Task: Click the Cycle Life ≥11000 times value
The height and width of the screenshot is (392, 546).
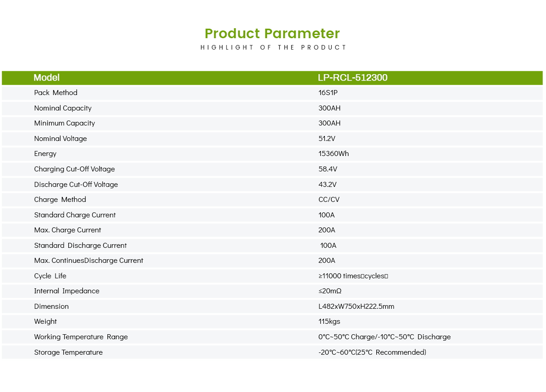Action: click(x=353, y=276)
